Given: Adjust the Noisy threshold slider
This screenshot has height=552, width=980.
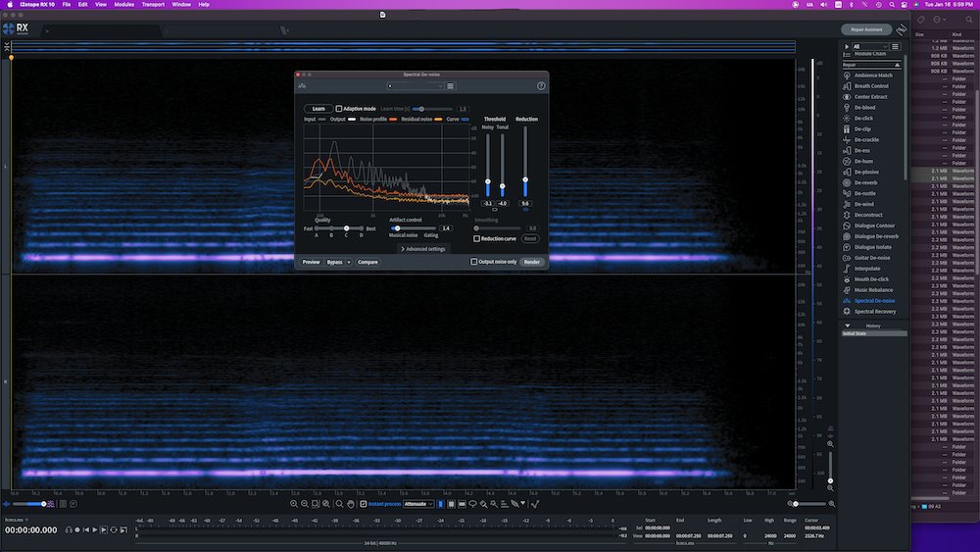Looking at the screenshot, I should (488, 181).
